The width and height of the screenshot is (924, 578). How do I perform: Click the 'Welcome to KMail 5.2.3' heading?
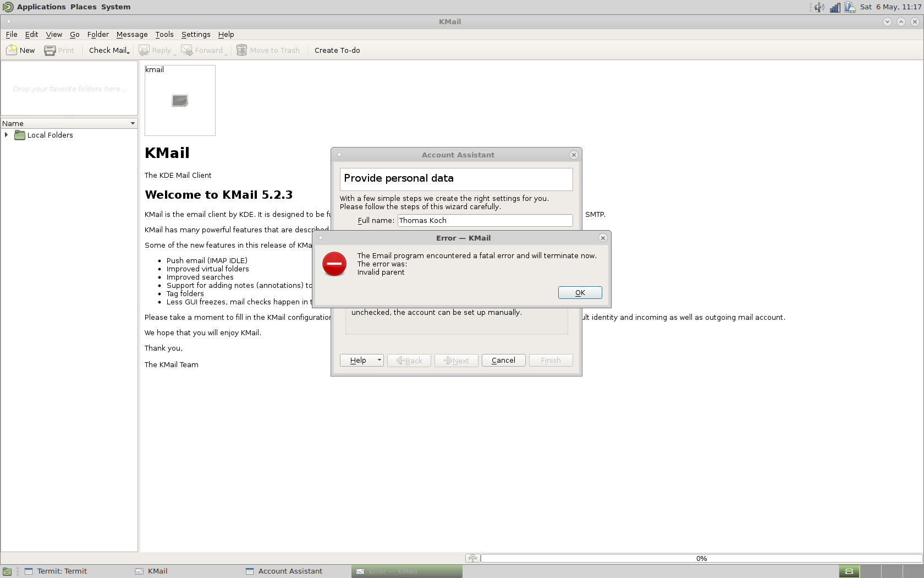[x=219, y=194]
